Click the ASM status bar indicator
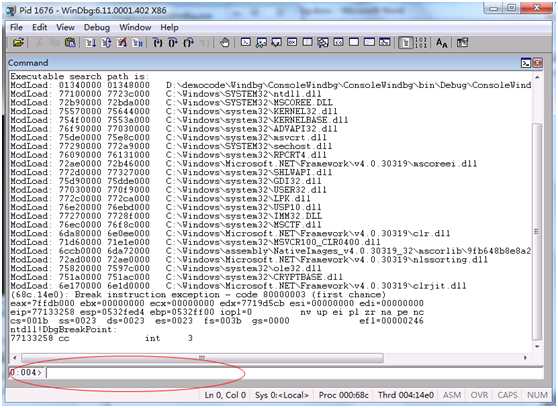Image resolution: width=558 pixels, height=408 pixels. tap(452, 395)
